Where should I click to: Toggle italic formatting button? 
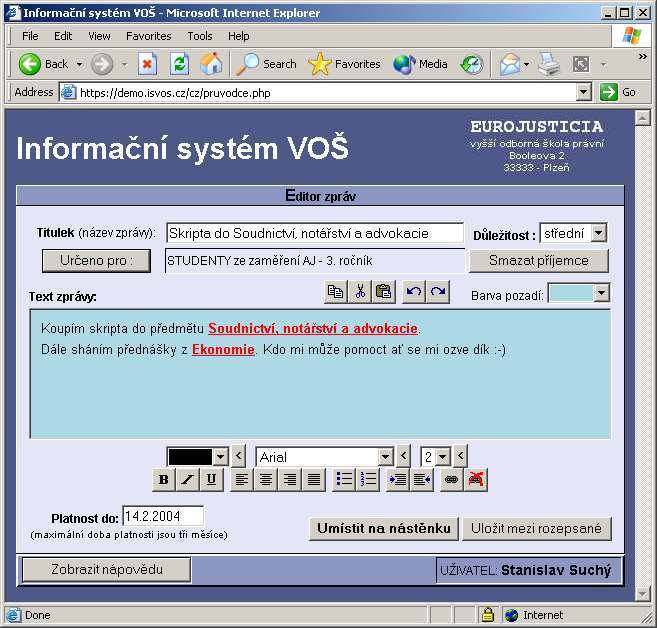pyautogui.click(x=188, y=479)
